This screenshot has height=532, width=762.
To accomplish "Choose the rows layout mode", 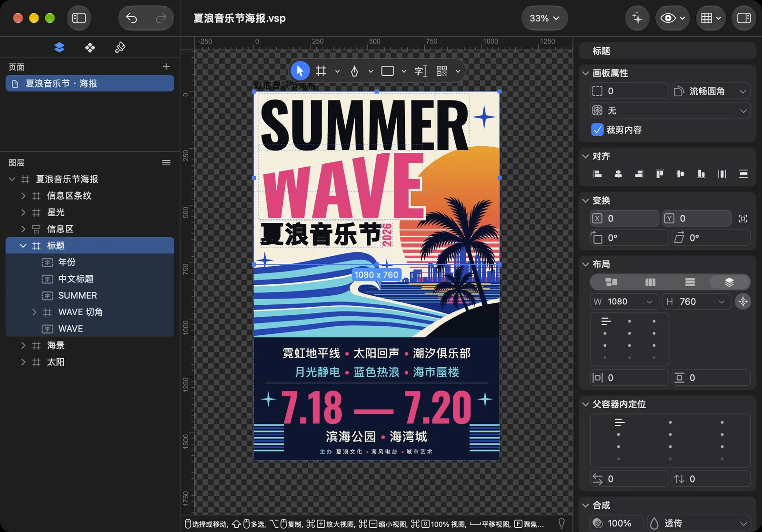I will tap(690, 282).
